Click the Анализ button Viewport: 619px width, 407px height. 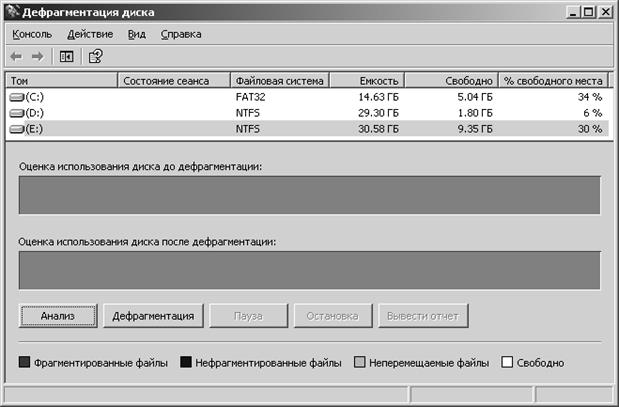58,316
